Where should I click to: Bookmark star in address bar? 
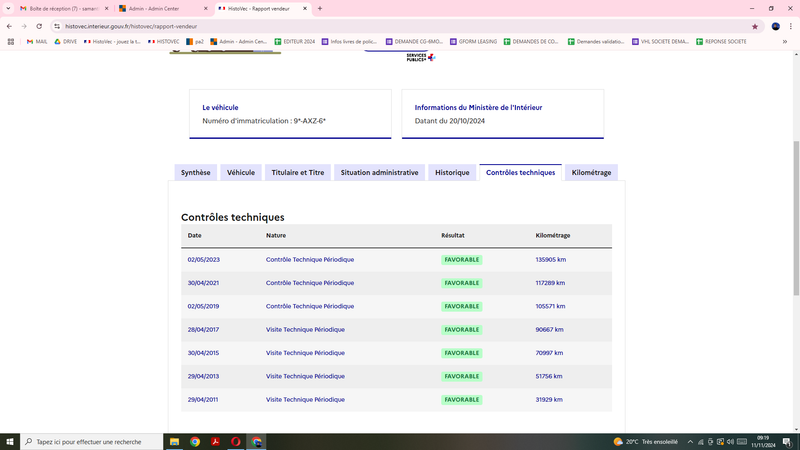(755, 27)
